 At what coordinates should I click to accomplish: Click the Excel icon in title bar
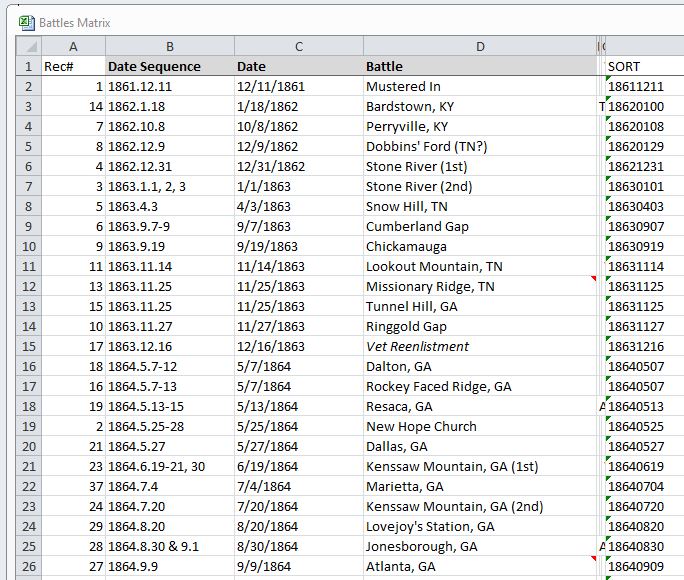coord(27,22)
